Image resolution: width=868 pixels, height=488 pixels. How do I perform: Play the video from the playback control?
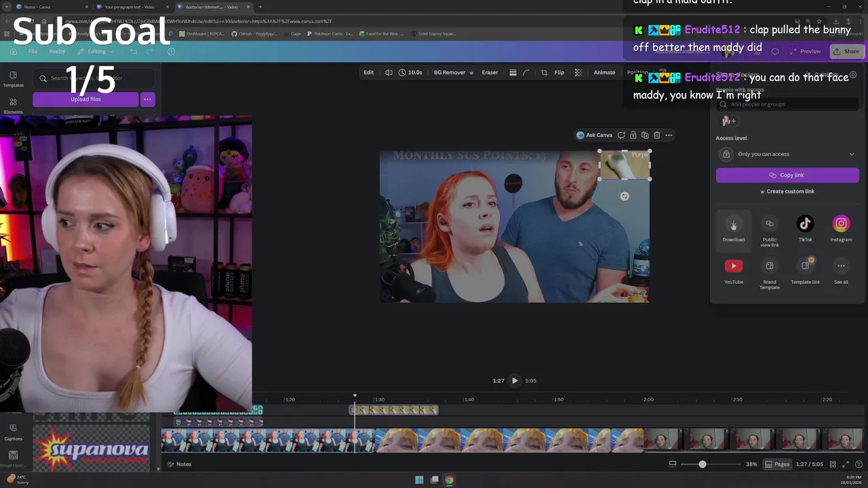[x=515, y=381]
